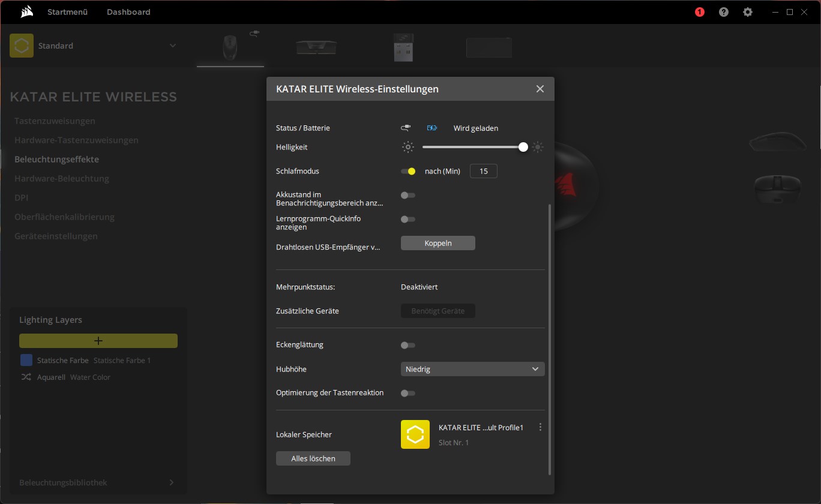821x504 pixels.
Task: Click the USB cable status icon
Action: click(406, 128)
